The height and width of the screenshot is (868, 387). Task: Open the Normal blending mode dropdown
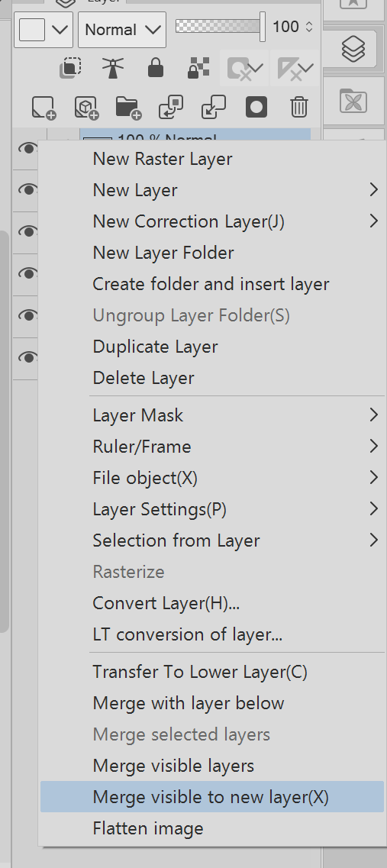[122, 29]
